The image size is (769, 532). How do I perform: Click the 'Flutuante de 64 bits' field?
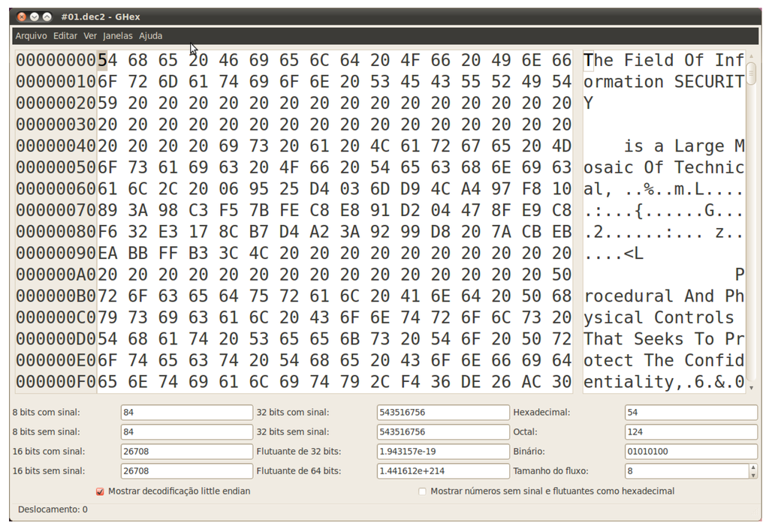(442, 471)
